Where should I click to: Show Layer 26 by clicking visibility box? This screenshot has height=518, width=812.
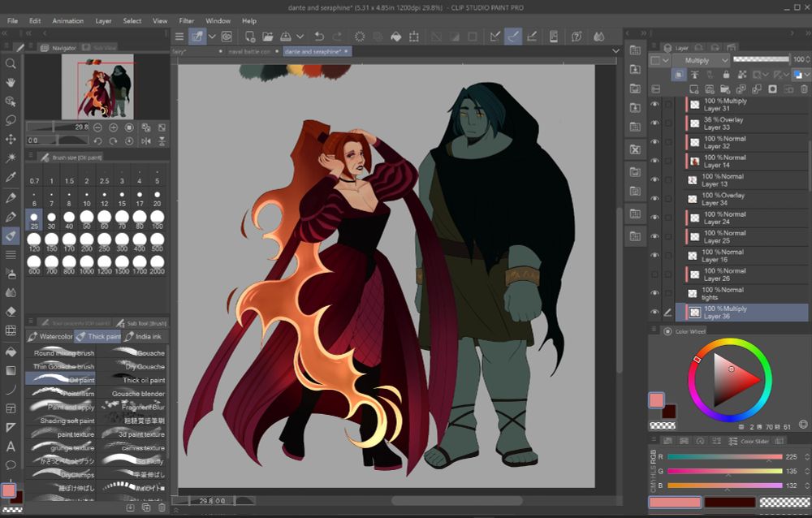(654, 274)
